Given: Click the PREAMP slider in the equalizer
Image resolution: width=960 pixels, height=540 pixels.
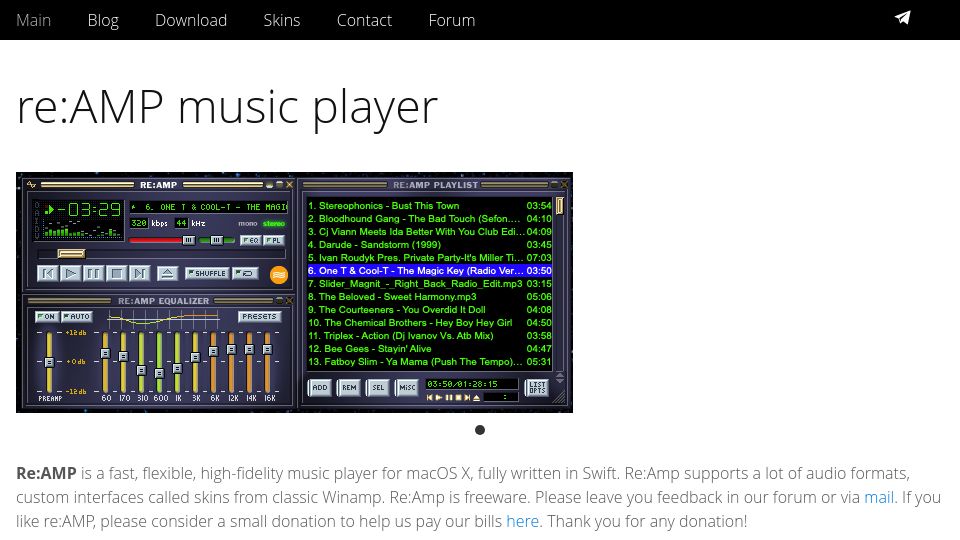Looking at the screenshot, I should [x=49, y=361].
